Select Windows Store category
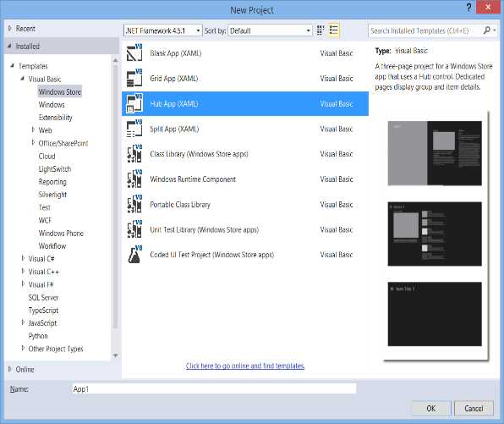Image resolution: width=504 pixels, height=424 pixels. pyautogui.click(x=60, y=91)
